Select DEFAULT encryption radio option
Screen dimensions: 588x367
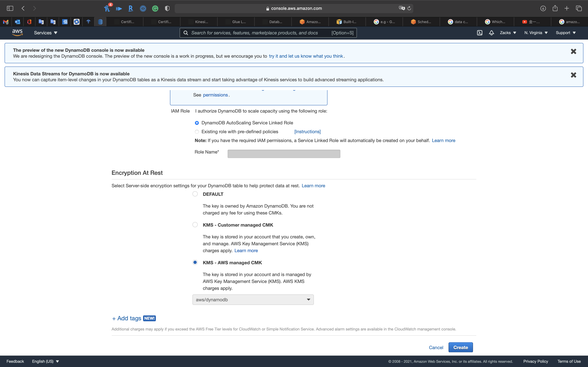(x=195, y=194)
